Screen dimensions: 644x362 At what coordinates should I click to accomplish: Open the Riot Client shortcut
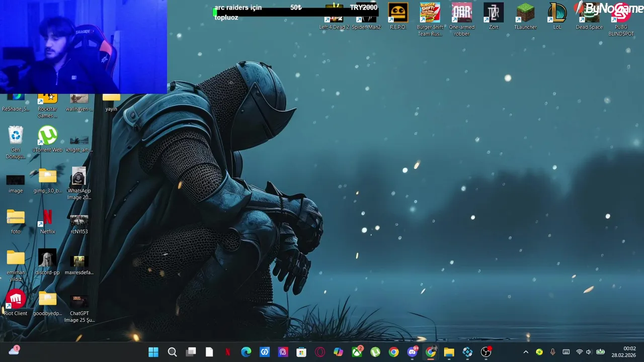(x=16, y=303)
